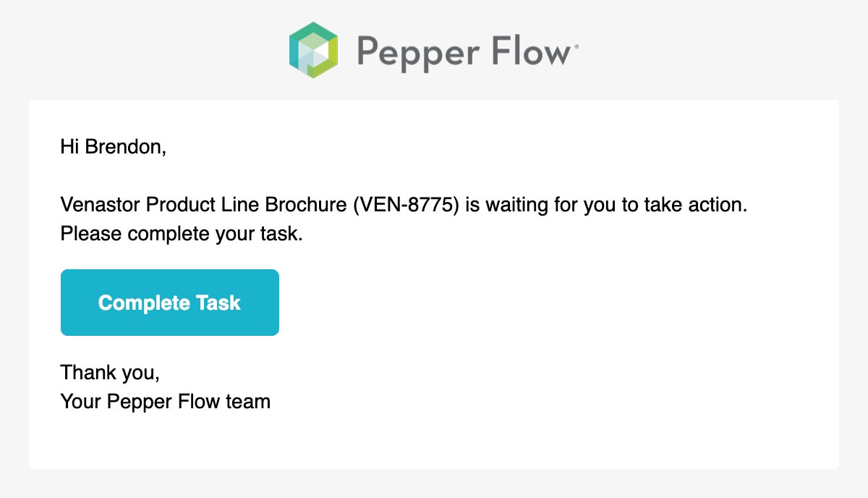The width and height of the screenshot is (868, 498).
Task: Click the "Please complete your task." sentence
Action: click(x=182, y=235)
